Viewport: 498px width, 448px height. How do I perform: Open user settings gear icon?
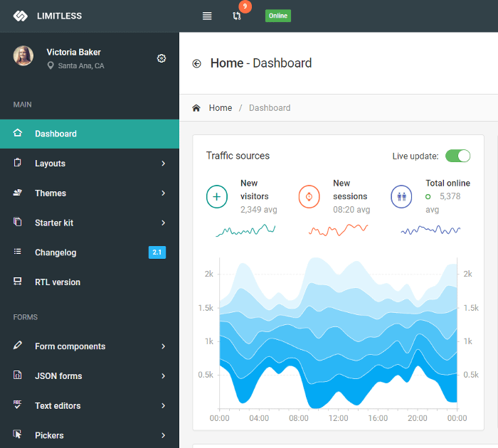(x=161, y=58)
